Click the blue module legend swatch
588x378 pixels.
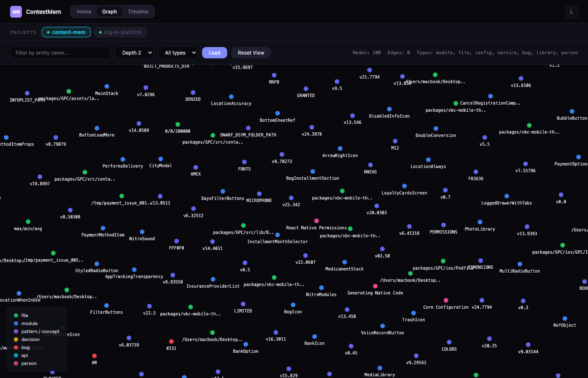pyautogui.click(x=16, y=323)
